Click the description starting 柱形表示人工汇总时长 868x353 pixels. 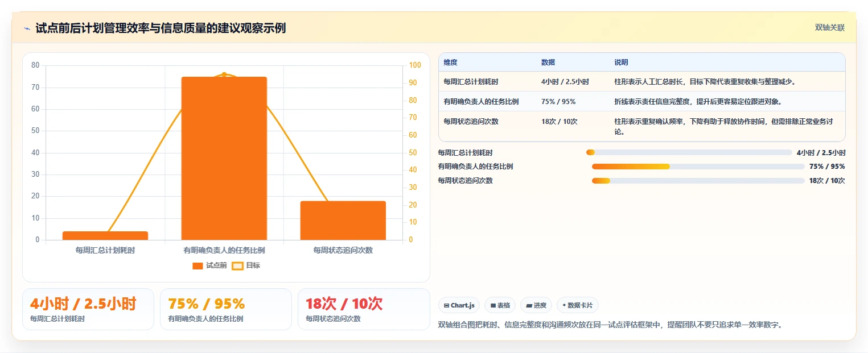pos(705,82)
